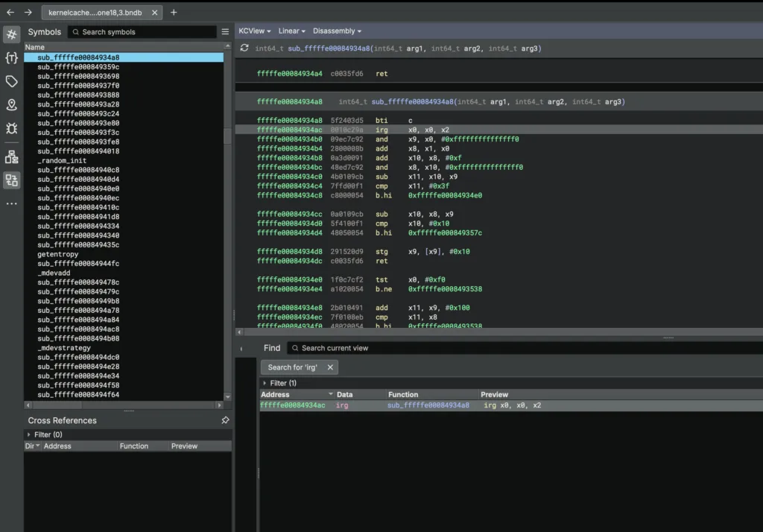
Task: Follow branch target 0xfffffe00084934e0
Action: tap(445, 195)
